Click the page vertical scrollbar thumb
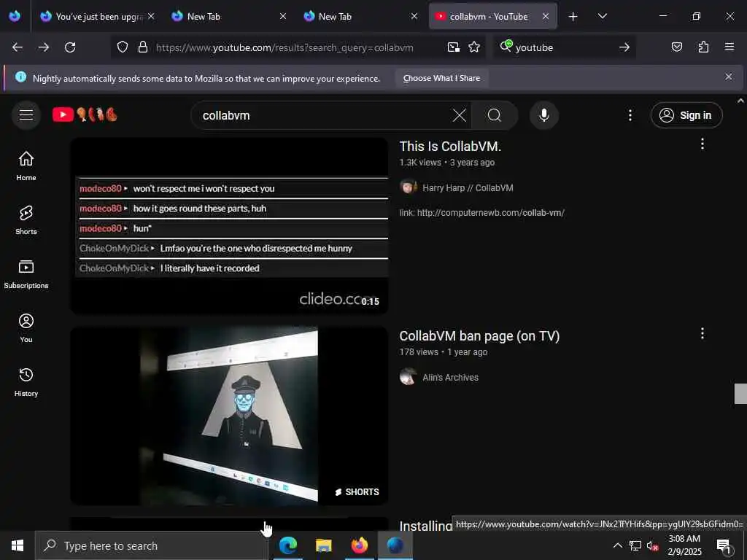This screenshot has width=747, height=560. pyautogui.click(x=740, y=393)
